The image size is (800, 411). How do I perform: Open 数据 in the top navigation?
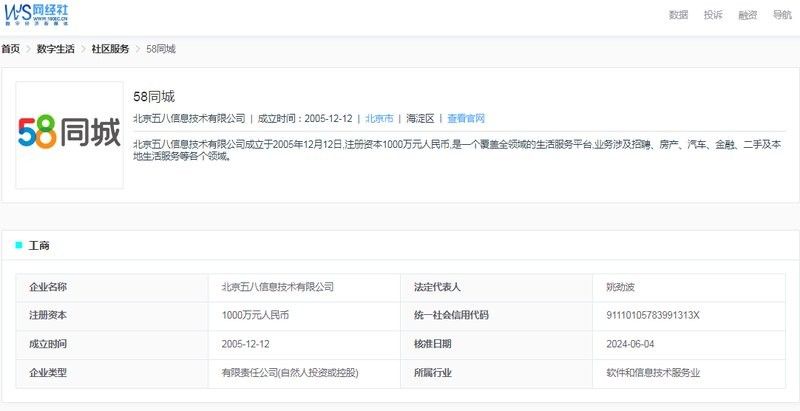tap(679, 15)
